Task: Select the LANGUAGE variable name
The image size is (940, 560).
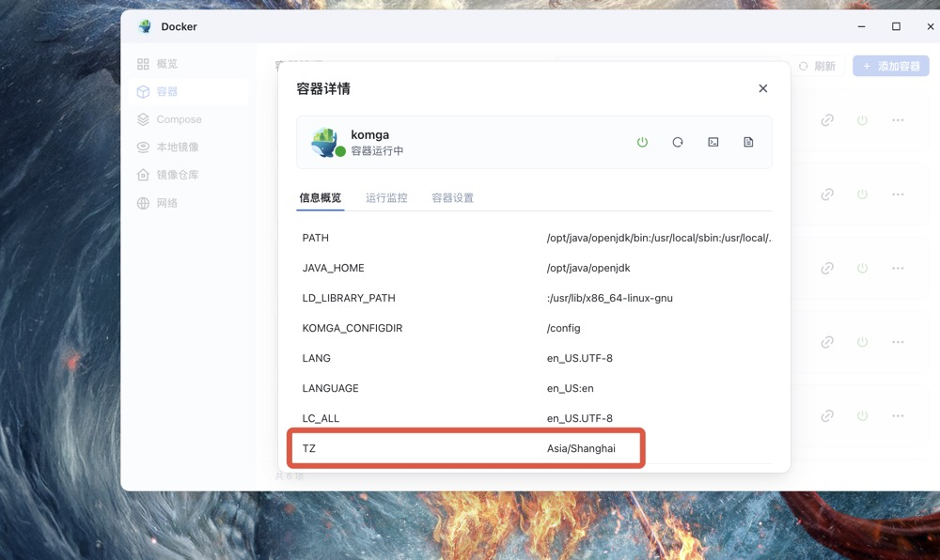Action: point(330,388)
